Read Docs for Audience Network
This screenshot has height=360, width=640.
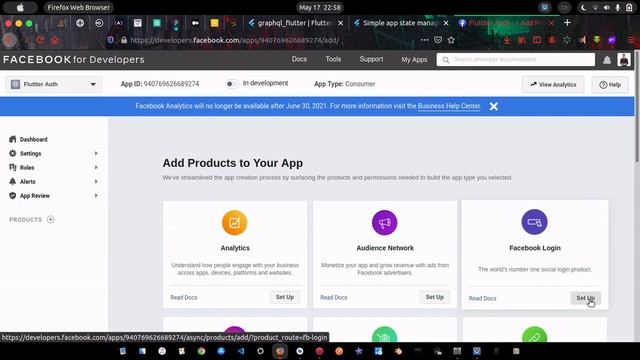click(x=333, y=298)
